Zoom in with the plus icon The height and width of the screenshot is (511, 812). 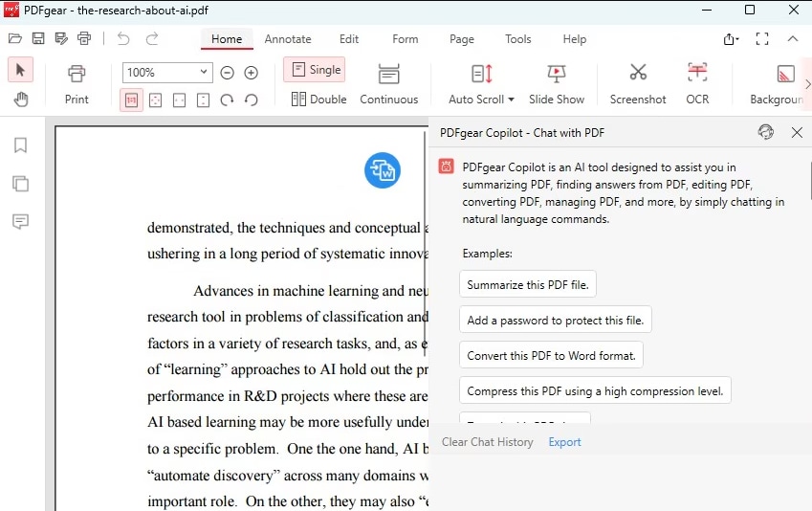pos(252,73)
